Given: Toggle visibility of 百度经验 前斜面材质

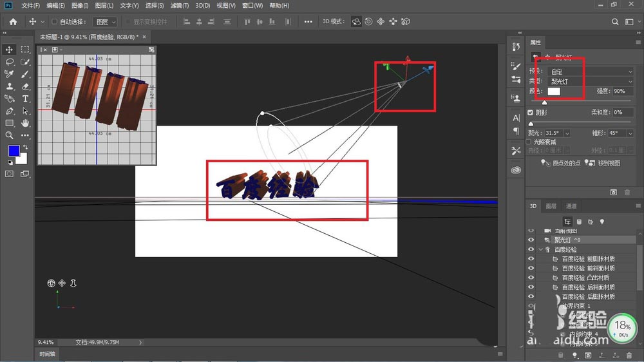Looking at the screenshot, I should [x=531, y=269].
